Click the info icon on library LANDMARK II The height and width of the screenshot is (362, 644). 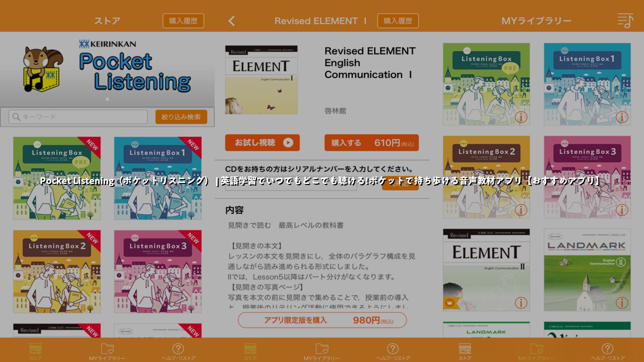pos(622,303)
